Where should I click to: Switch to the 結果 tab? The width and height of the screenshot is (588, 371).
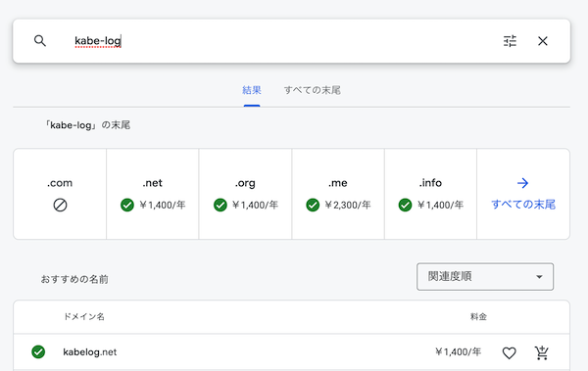[x=252, y=90]
